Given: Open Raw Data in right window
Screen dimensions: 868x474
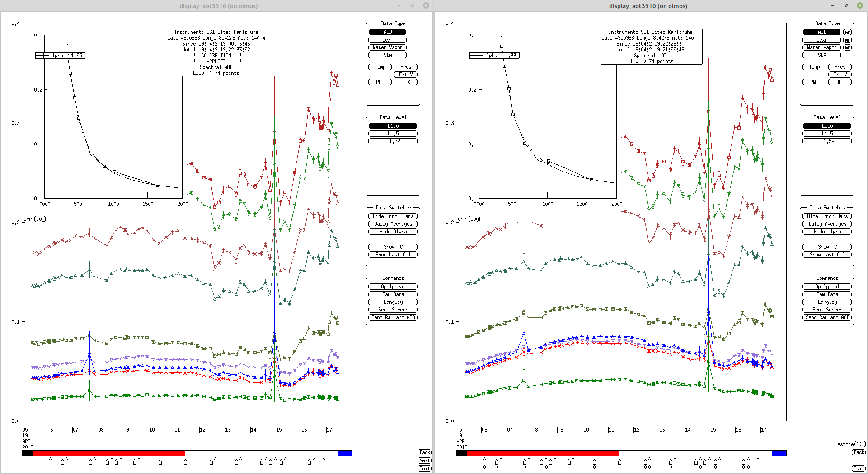Looking at the screenshot, I should point(827,294).
